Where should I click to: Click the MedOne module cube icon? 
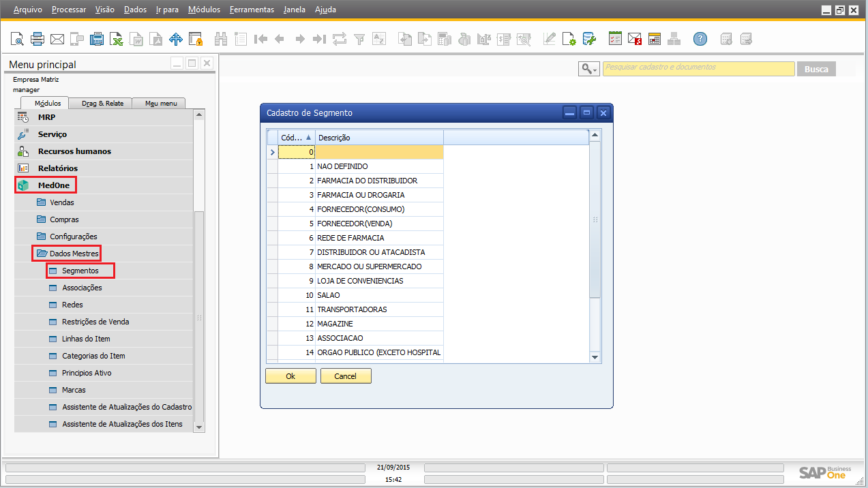[23, 185]
